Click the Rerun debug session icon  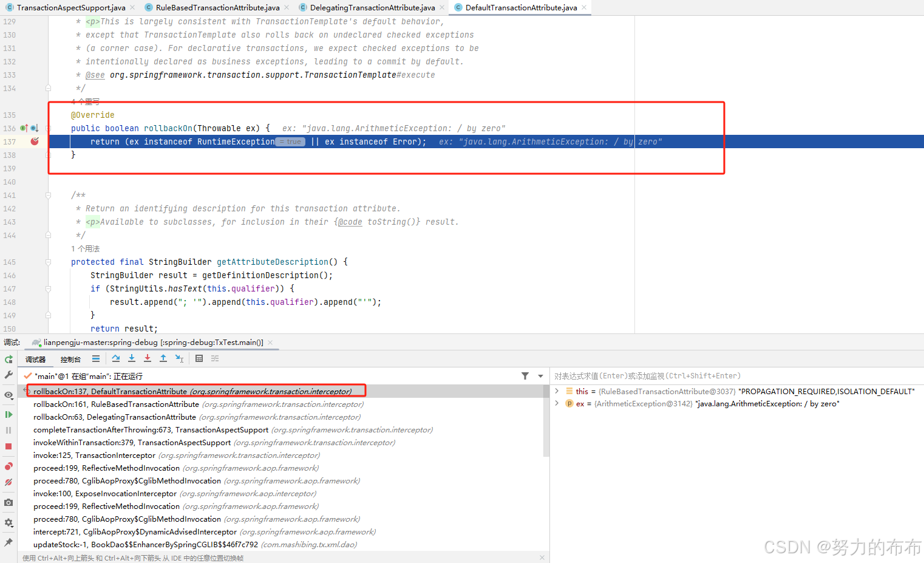(8, 359)
